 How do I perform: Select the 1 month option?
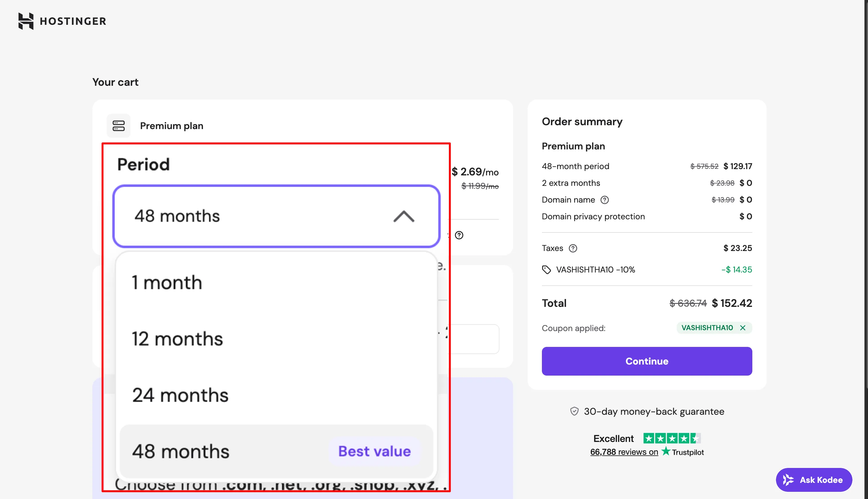[276, 282]
